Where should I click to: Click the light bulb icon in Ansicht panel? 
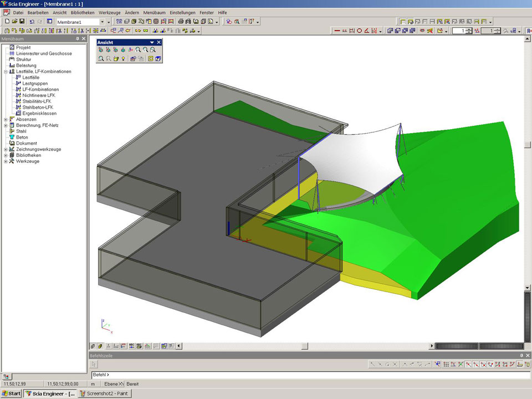(123, 58)
